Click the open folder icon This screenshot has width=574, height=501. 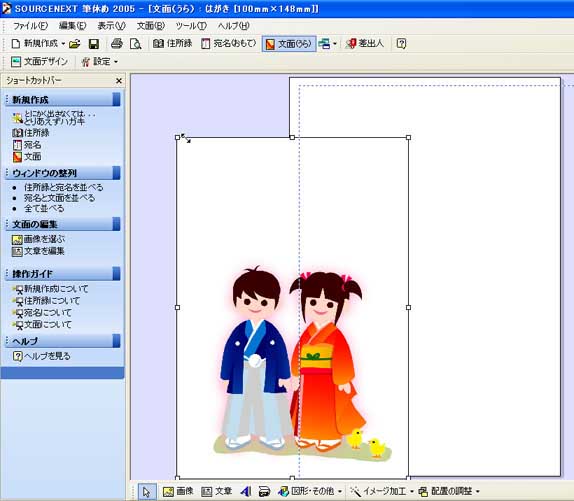tap(75, 44)
